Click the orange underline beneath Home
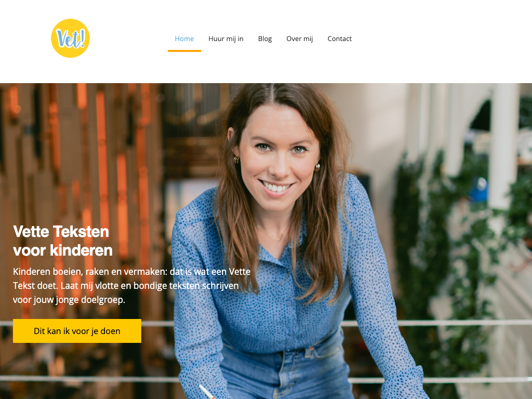Screen dimensions: 532x399 [184, 51]
